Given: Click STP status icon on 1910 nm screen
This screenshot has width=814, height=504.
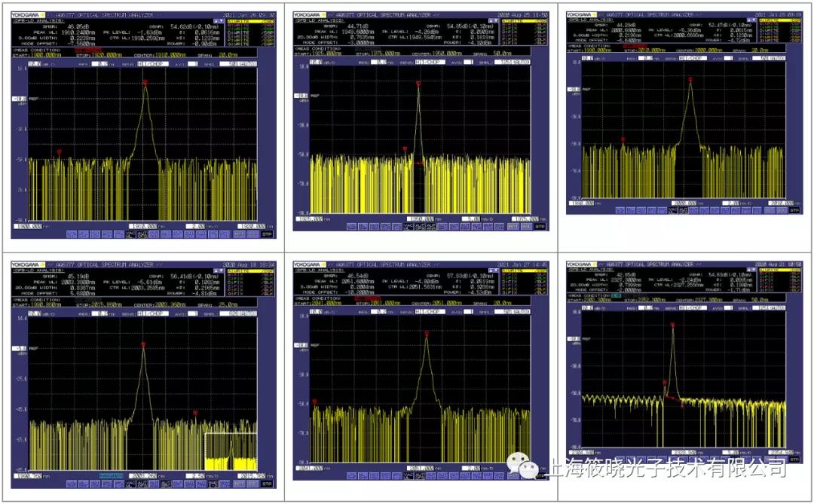Looking at the screenshot, I should [267, 234].
